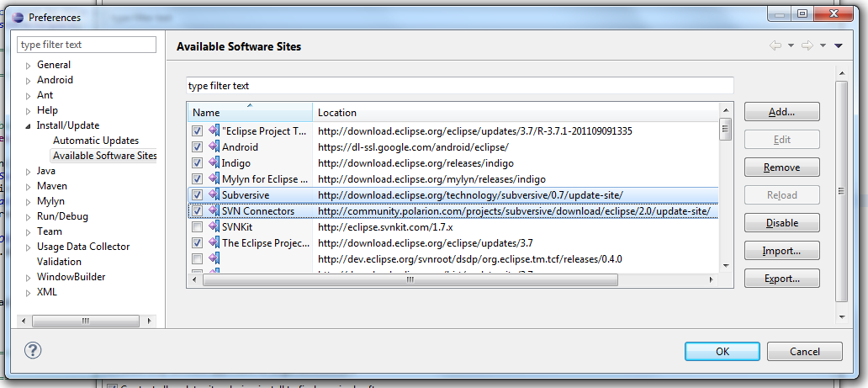Expand the Maven preferences node
The image size is (868, 388).
click(29, 186)
